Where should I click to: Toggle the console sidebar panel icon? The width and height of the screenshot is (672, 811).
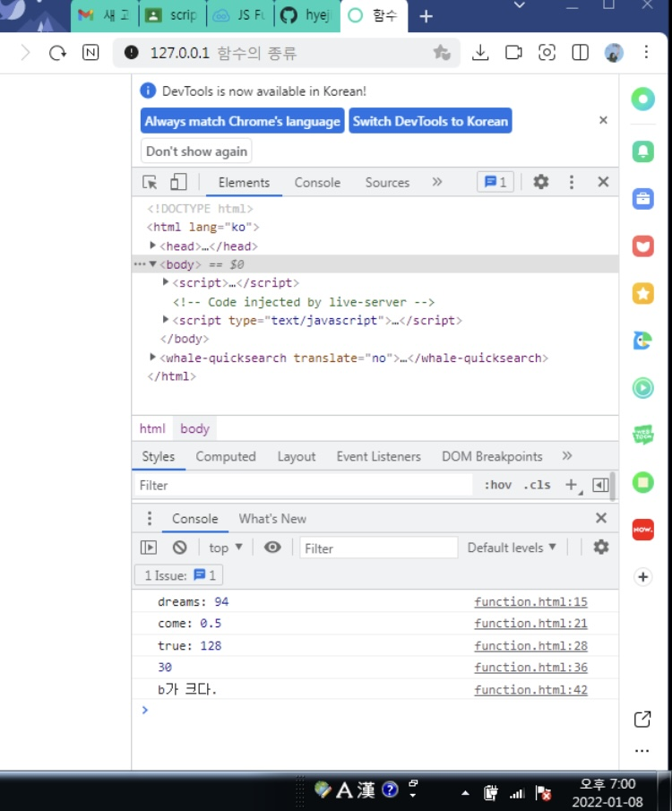[x=149, y=548]
